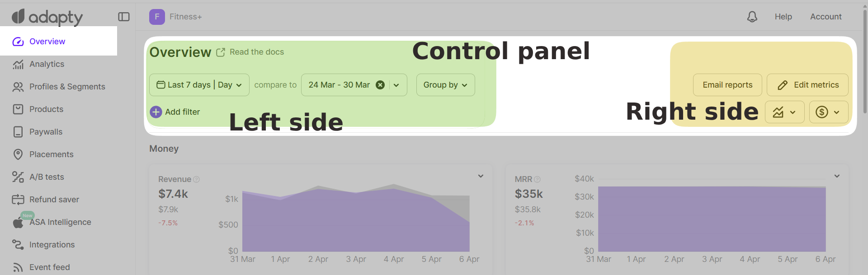The height and width of the screenshot is (275, 868).
Task: Expand the comparison period dropdown arrow
Action: (x=396, y=85)
